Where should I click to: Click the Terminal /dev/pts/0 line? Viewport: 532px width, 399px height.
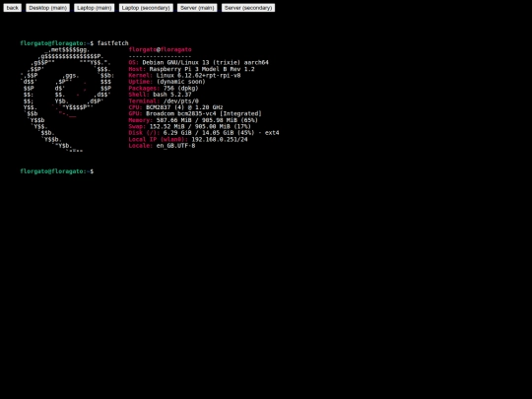click(164, 101)
